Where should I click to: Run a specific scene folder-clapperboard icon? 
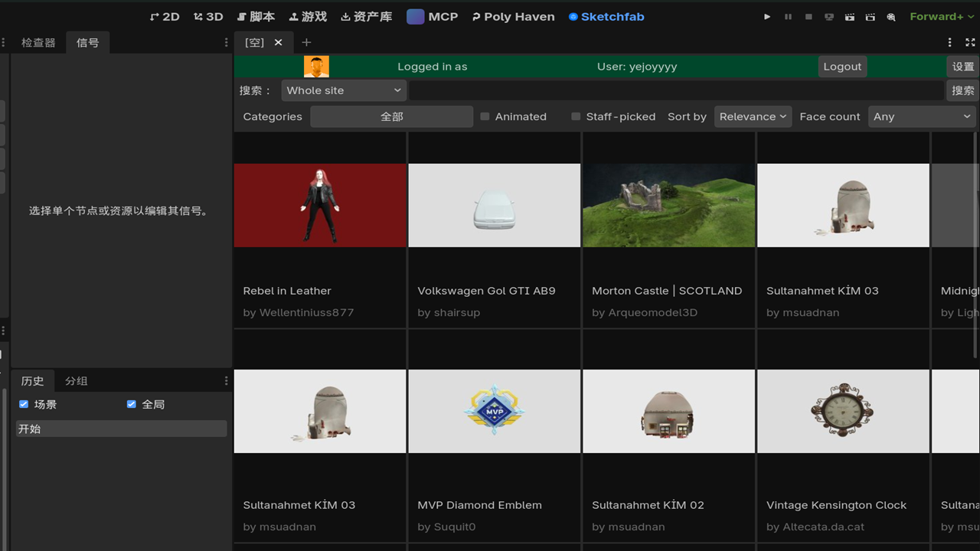pyautogui.click(x=871, y=17)
